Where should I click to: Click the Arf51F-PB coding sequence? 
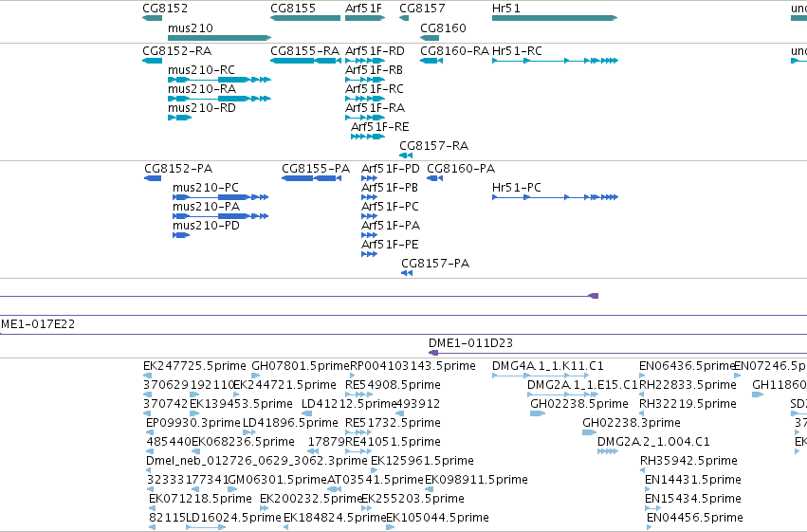370,197
